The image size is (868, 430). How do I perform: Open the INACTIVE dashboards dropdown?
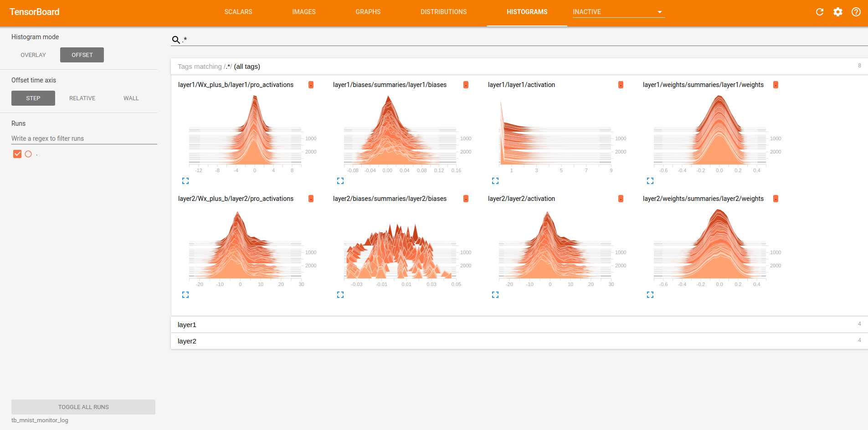click(619, 12)
